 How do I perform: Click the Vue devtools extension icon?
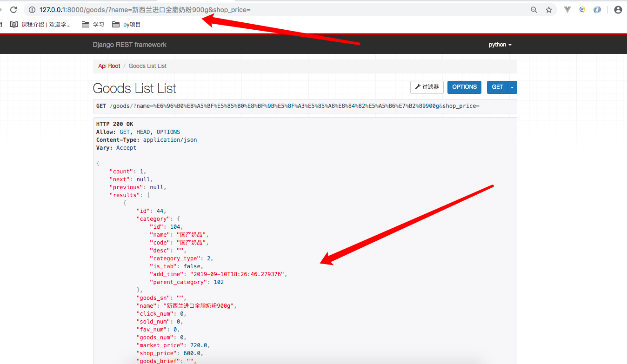click(567, 10)
